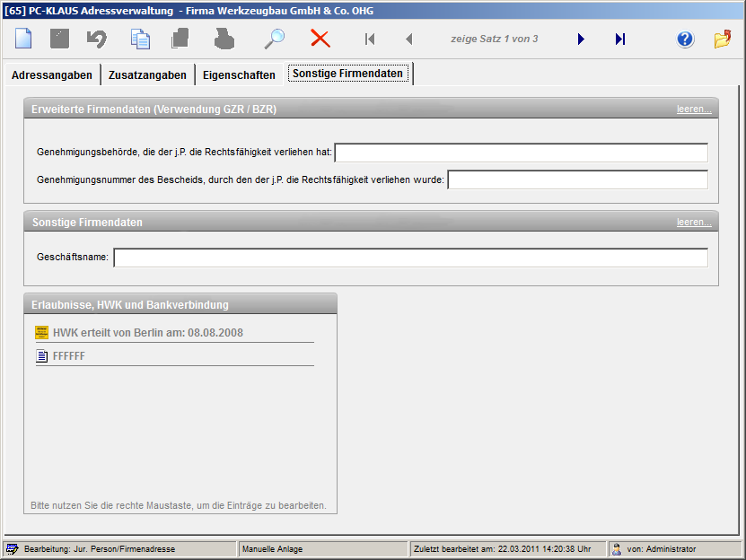746x560 pixels.
Task: Select the HWK erteilt von Berlin entry
Action: tap(147, 333)
